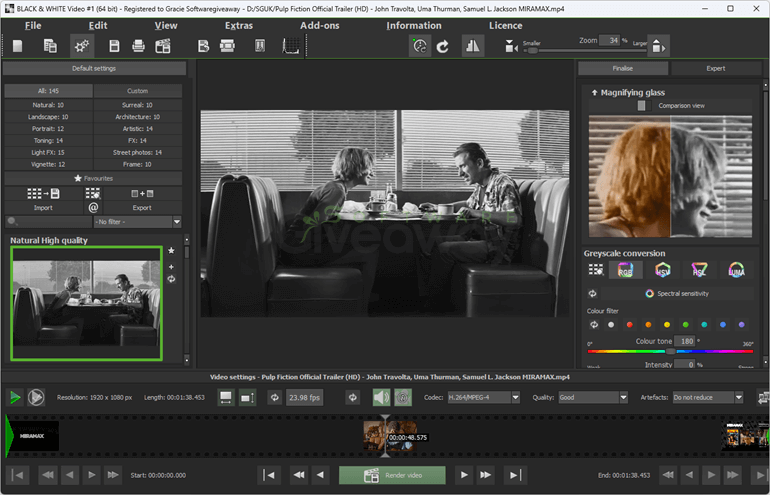Open the Add-ons menu
This screenshot has height=495, width=770.
pyautogui.click(x=320, y=26)
